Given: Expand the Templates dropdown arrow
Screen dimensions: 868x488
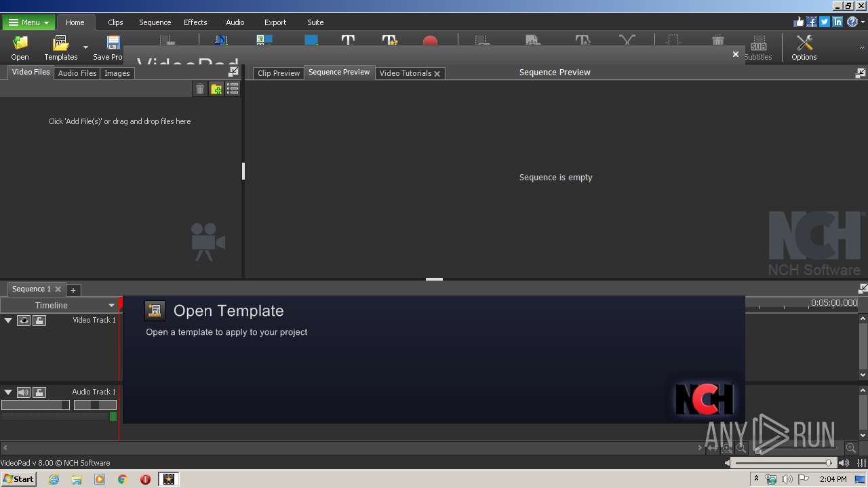Looking at the screenshot, I should tap(85, 47).
